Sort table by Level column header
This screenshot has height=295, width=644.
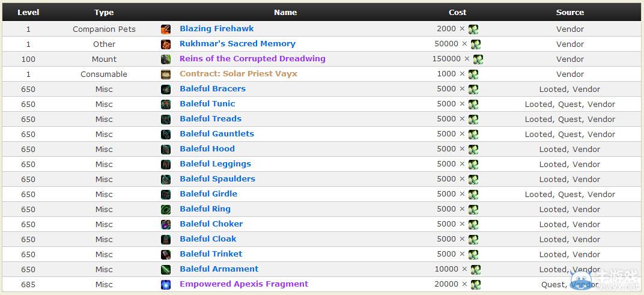(x=28, y=12)
